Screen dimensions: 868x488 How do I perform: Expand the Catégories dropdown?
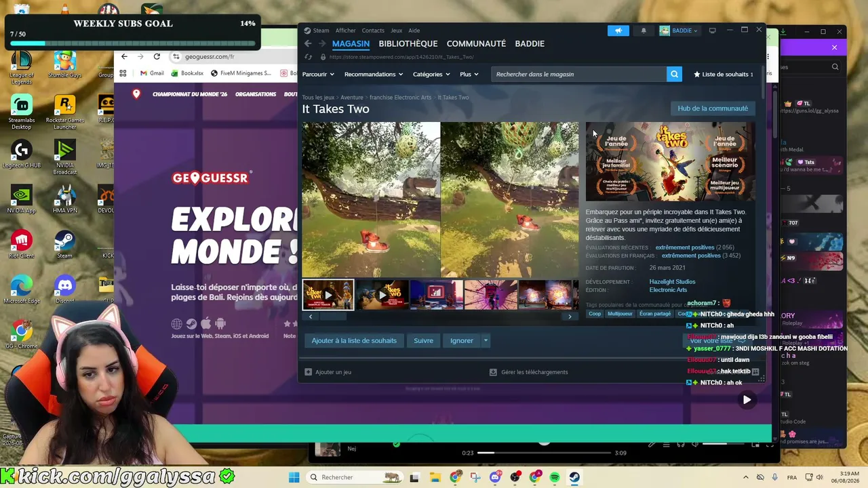click(x=431, y=74)
